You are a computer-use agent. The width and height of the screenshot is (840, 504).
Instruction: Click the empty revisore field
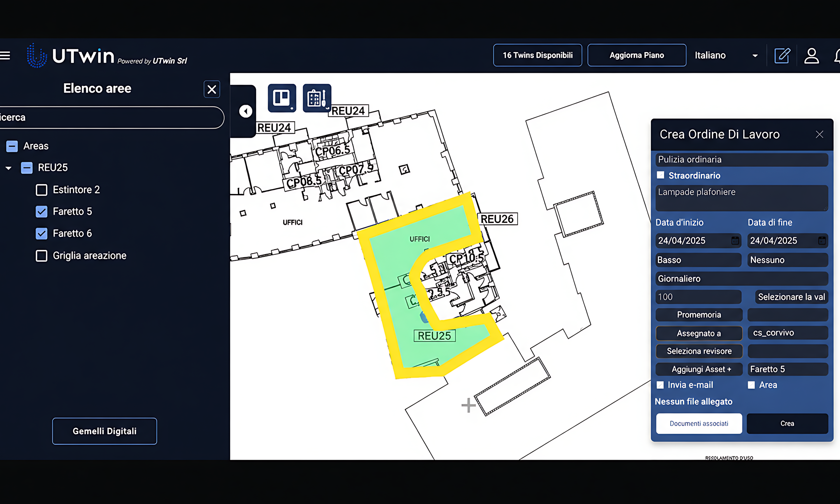click(x=788, y=351)
